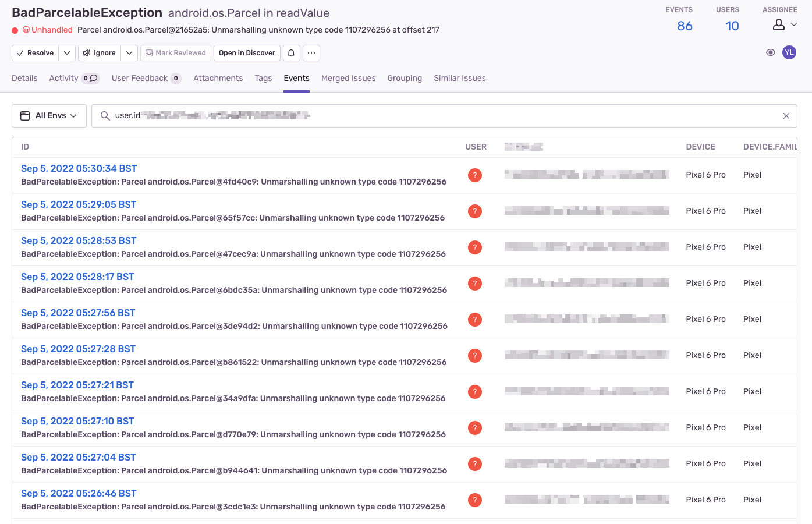Open the Sep 5, 2022 05:30:34 event link
Viewport: 812px width, 524px height.
pos(79,168)
